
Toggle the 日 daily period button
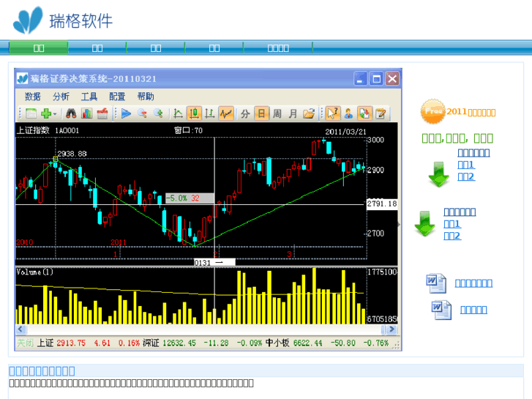(261, 113)
